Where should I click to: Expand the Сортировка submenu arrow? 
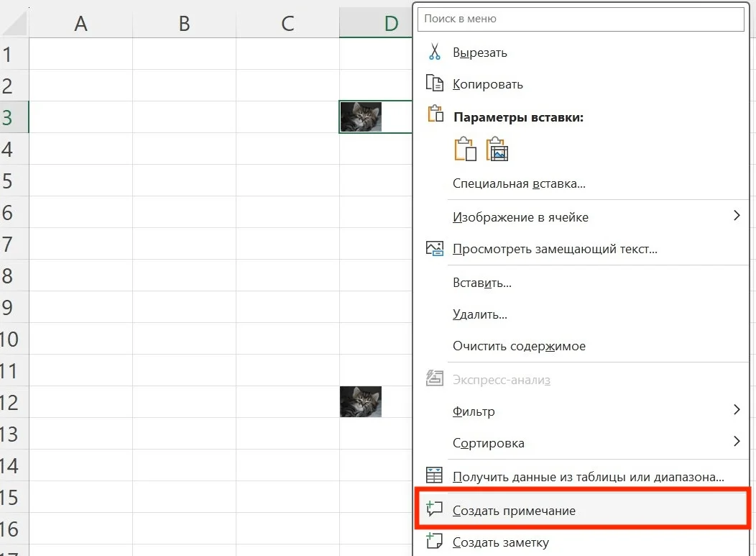click(736, 441)
